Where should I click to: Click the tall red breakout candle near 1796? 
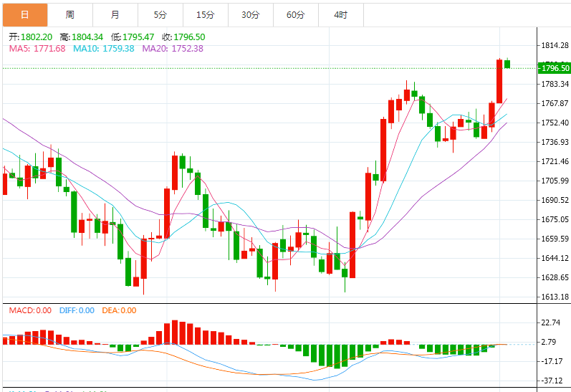tap(499, 81)
